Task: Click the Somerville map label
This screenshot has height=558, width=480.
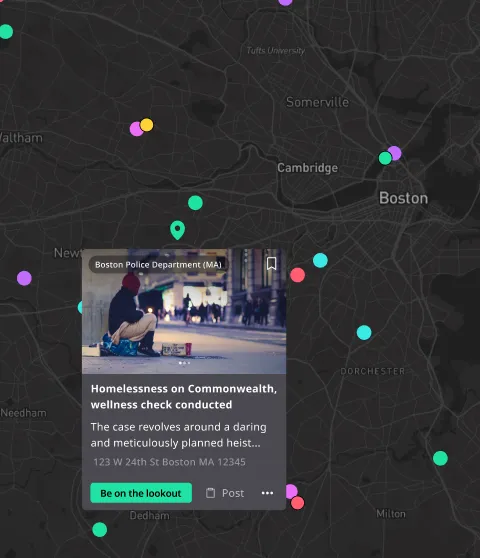Action: [x=317, y=102]
